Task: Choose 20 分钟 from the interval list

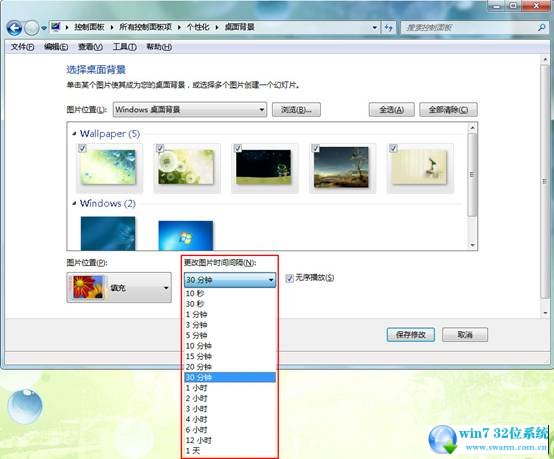Action: [230, 367]
